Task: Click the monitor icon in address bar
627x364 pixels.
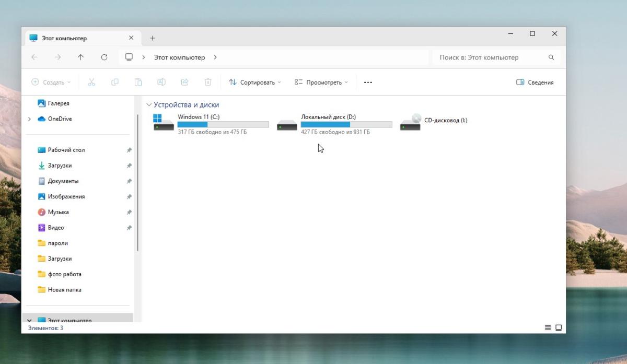Action: click(x=129, y=57)
